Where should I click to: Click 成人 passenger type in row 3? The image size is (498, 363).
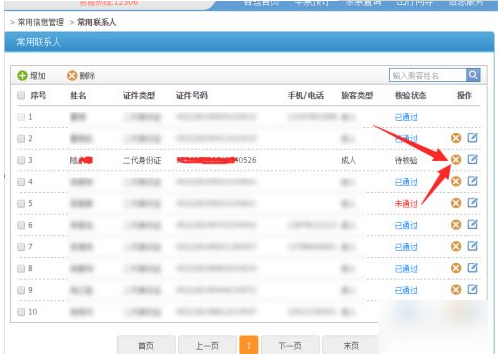click(349, 160)
